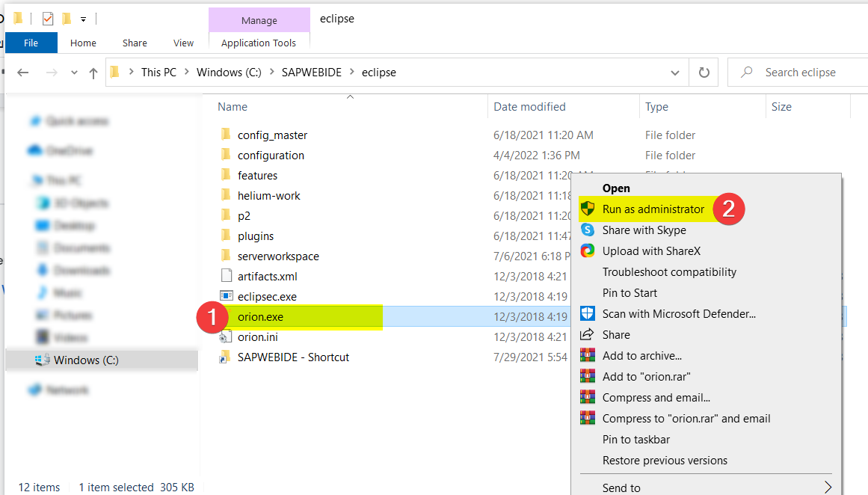Click the orion.exe file name
The width and height of the screenshot is (868, 495).
pyautogui.click(x=260, y=317)
